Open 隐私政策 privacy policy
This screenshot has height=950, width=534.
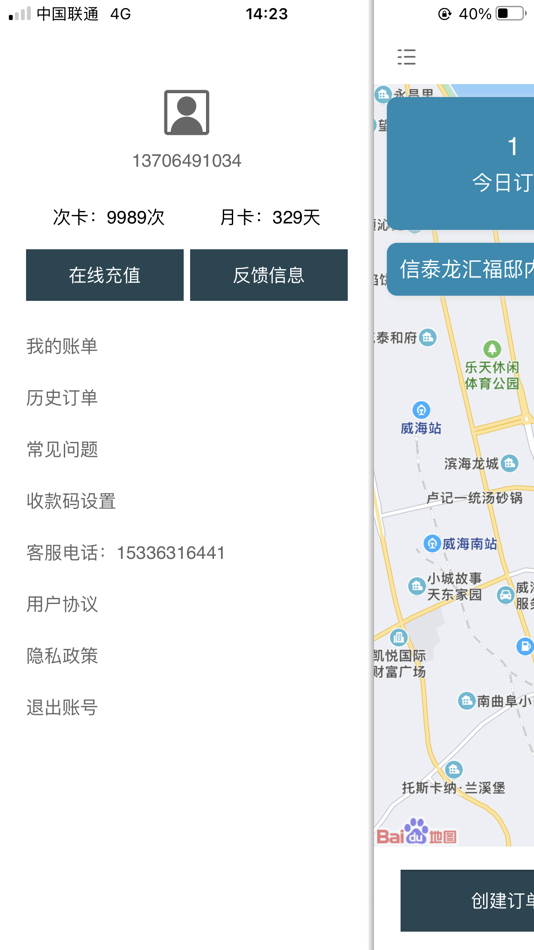[x=62, y=656]
